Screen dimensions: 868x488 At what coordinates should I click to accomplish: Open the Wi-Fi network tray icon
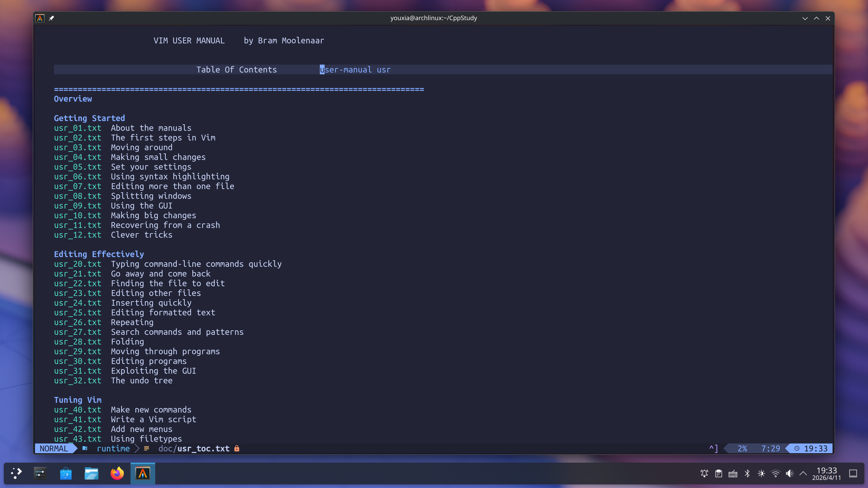(x=775, y=474)
